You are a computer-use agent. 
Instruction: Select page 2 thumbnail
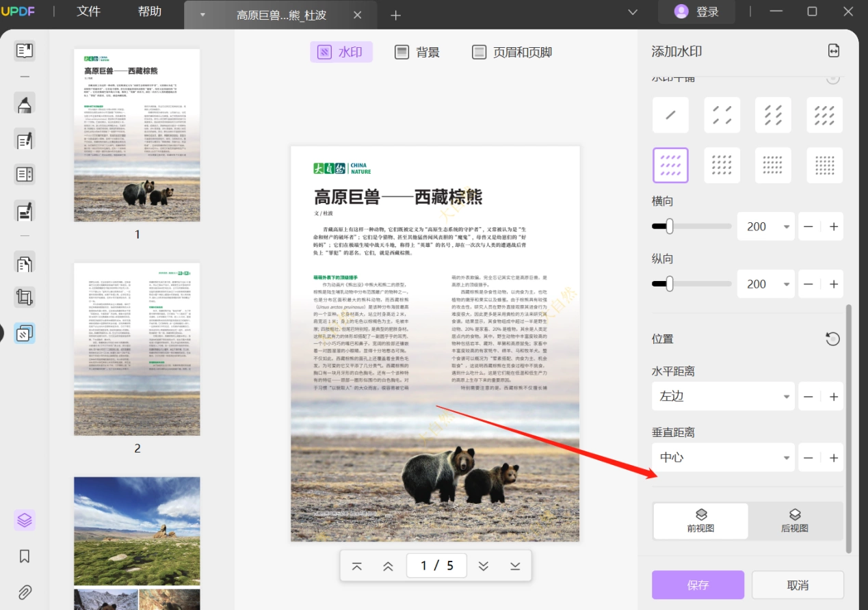pyautogui.click(x=137, y=349)
